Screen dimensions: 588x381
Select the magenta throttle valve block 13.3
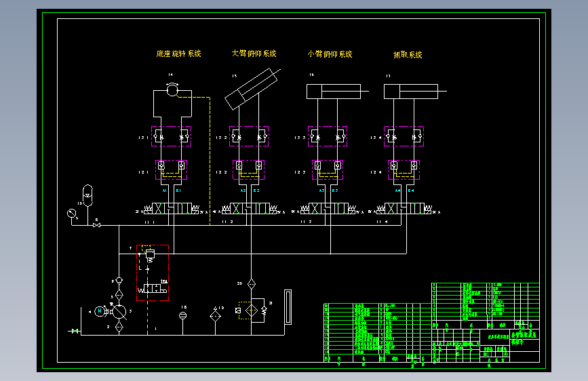tap(328, 136)
